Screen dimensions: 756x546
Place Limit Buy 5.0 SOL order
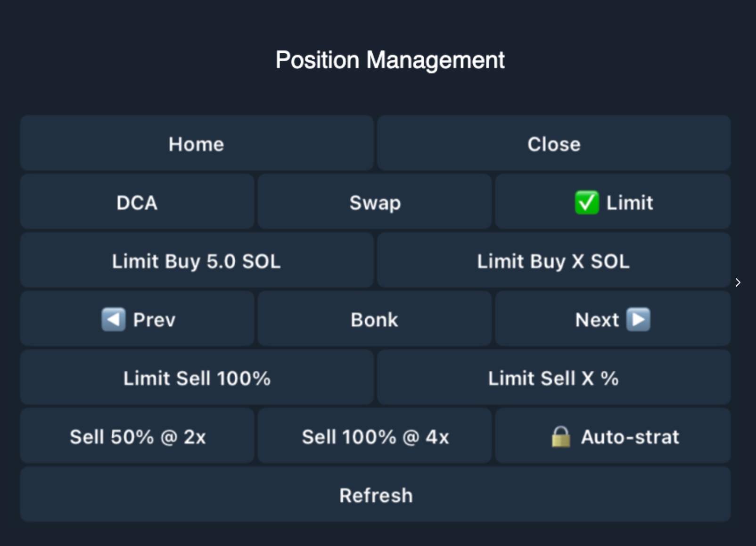coord(197,261)
